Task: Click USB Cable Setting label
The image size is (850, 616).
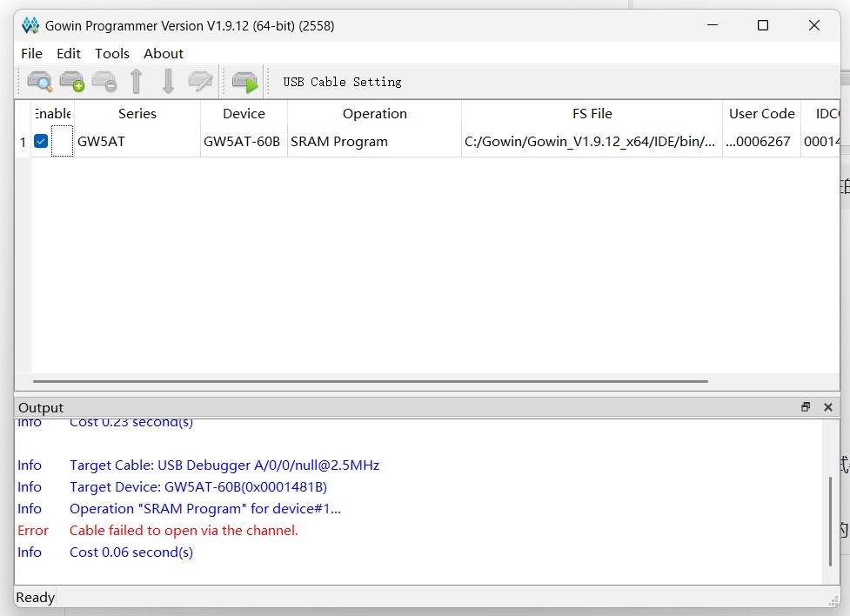Action: (x=342, y=82)
